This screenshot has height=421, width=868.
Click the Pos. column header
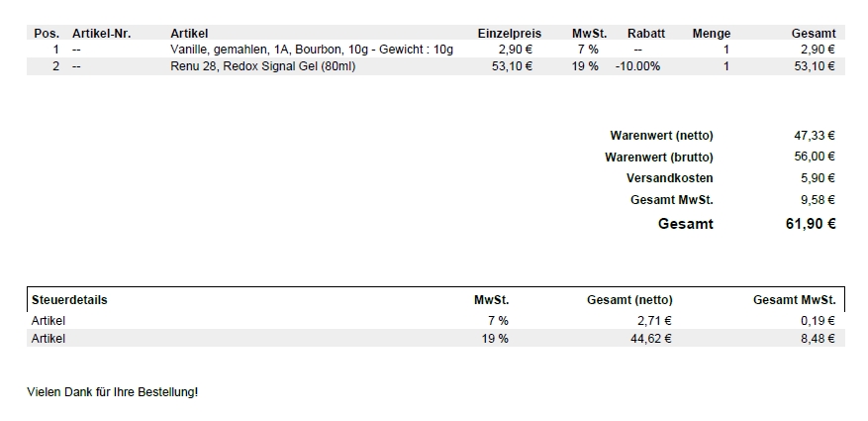pyautogui.click(x=47, y=34)
